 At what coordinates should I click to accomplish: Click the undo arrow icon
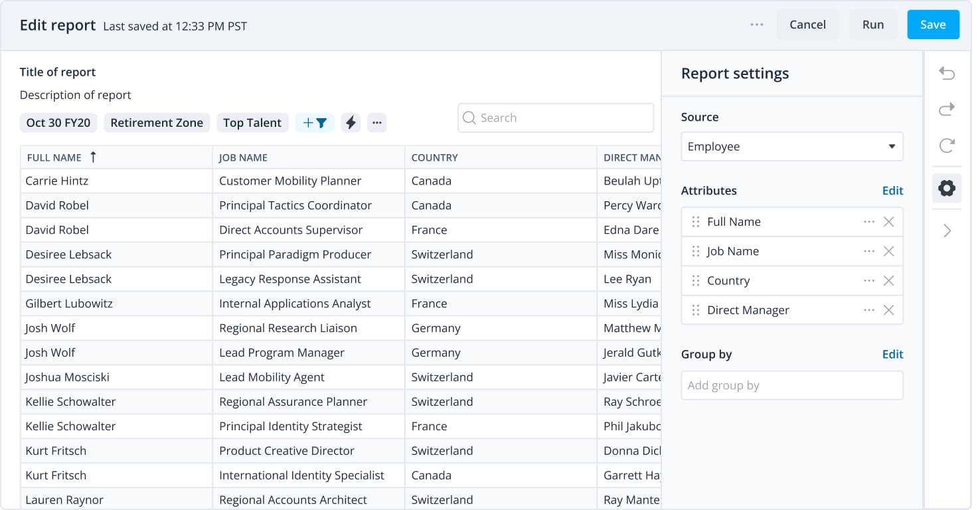[x=947, y=73]
